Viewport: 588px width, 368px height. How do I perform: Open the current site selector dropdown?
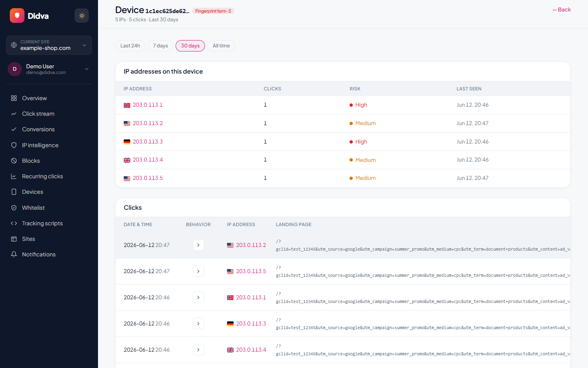(x=49, y=45)
